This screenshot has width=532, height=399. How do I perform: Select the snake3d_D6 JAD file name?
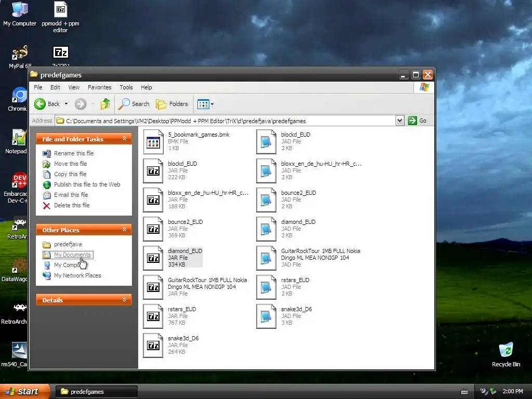pos(296,309)
